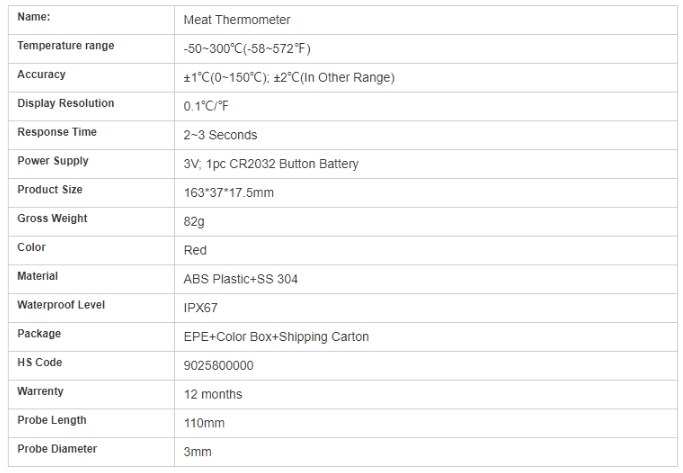This screenshot has width=683, height=473.
Task: Select the 'Probe Length' row label
Action: (x=52, y=420)
